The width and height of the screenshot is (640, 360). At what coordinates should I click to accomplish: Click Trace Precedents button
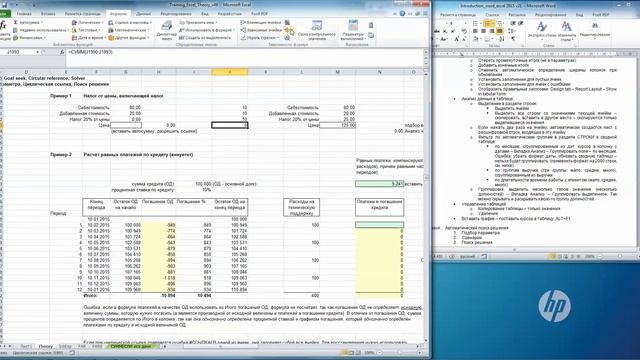(x=261, y=22)
